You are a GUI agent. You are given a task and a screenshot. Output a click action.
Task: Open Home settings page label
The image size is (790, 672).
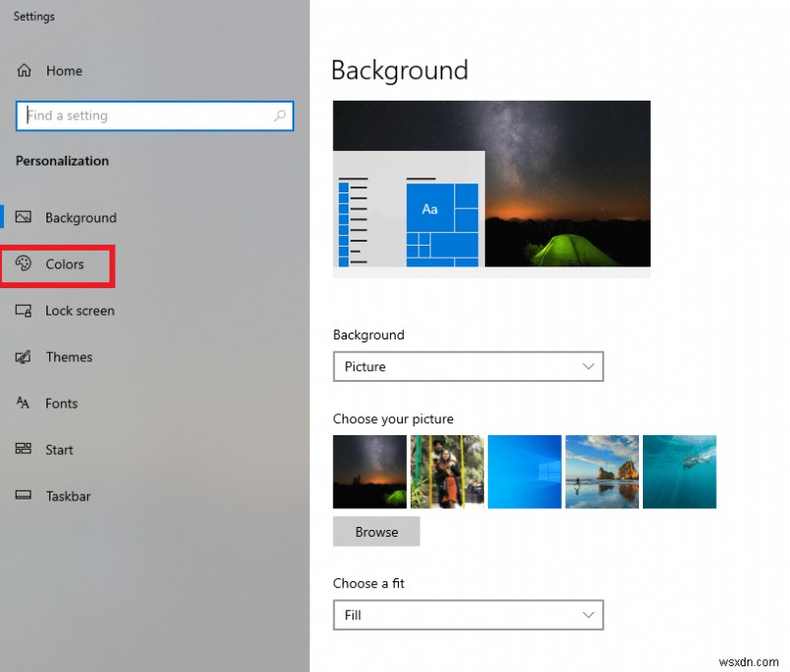click(x=64, y=71)
